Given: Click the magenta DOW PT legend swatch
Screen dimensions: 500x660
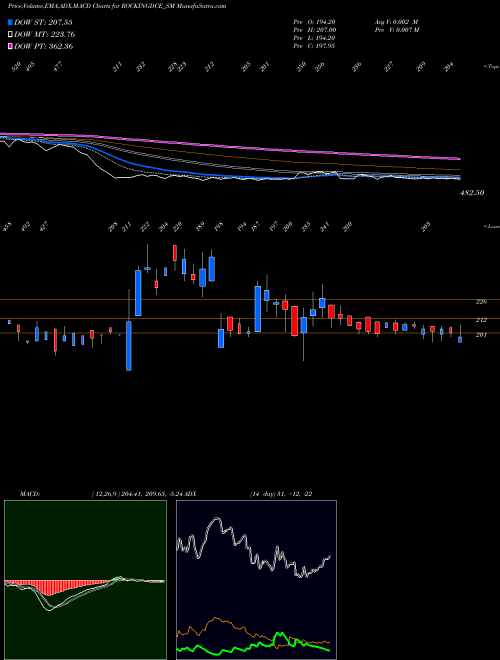Looking at the screenshot, I should tap(10, 46).
